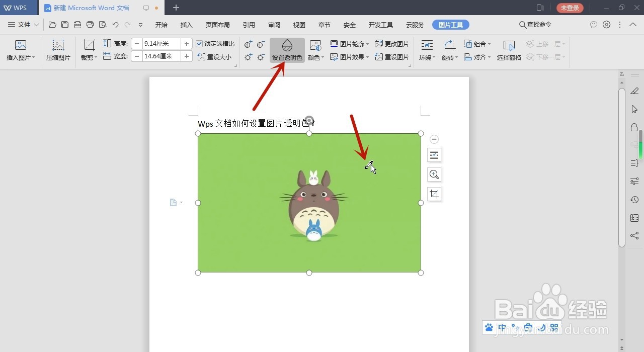Viewport: 644px width, 352px height.
Task: Click the feedback smiley chat icon
Action: (x=594, y=25)
